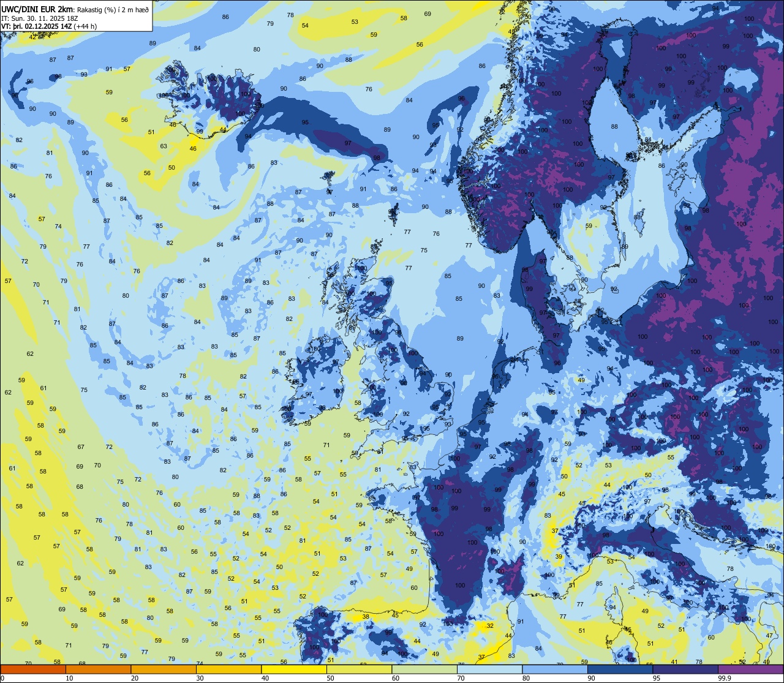Screen dimensions: 784x683
Task: Select the bright yellow 40–50 legend segment
Action: [x=294, y=669]
